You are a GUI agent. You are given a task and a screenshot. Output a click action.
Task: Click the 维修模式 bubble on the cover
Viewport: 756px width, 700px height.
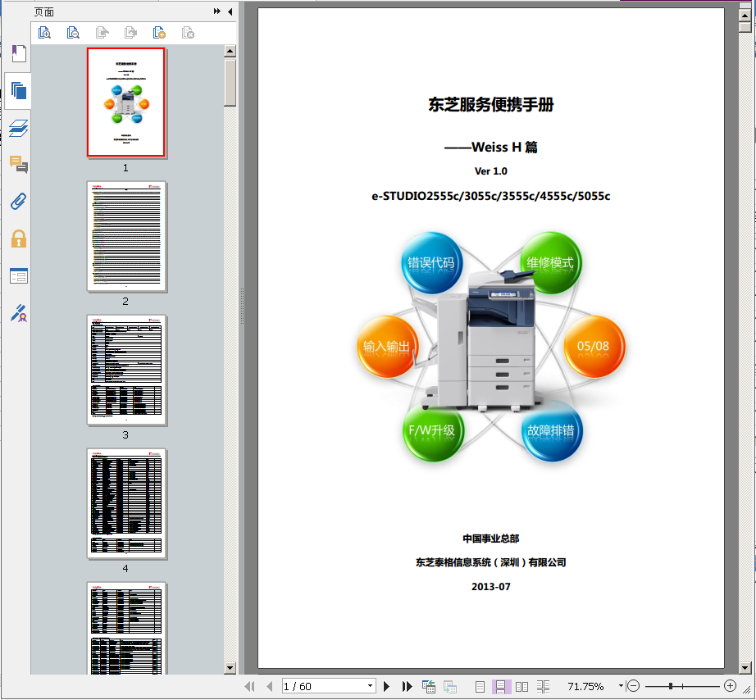point(550,263)
